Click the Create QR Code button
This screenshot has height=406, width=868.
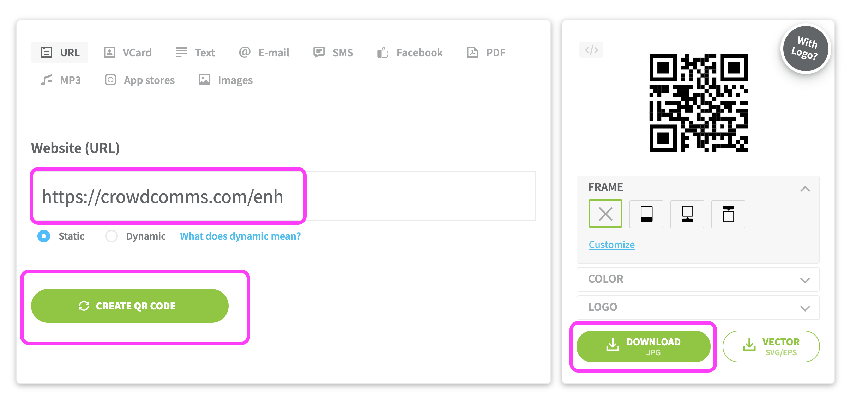coord(130,306)
